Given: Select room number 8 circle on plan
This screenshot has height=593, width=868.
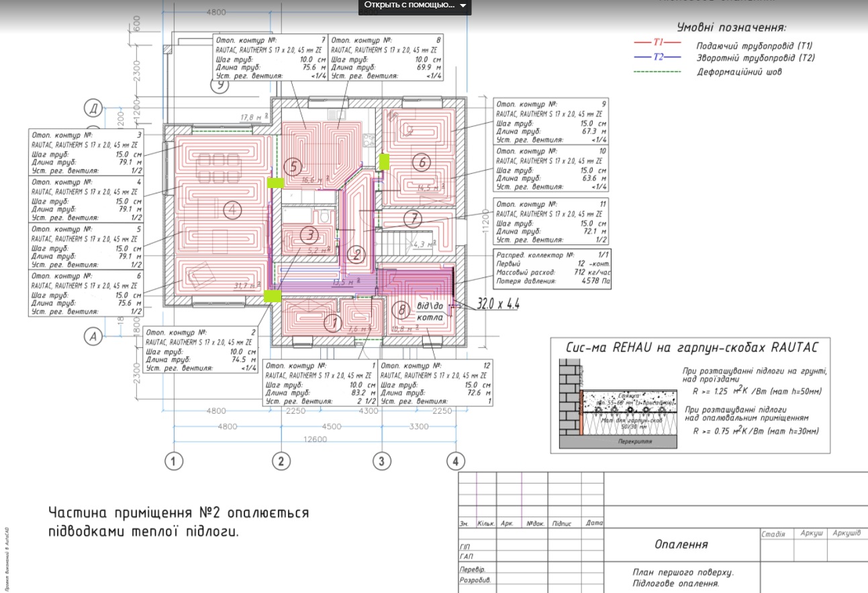Looking at the screenshot, I should point(401,310).
